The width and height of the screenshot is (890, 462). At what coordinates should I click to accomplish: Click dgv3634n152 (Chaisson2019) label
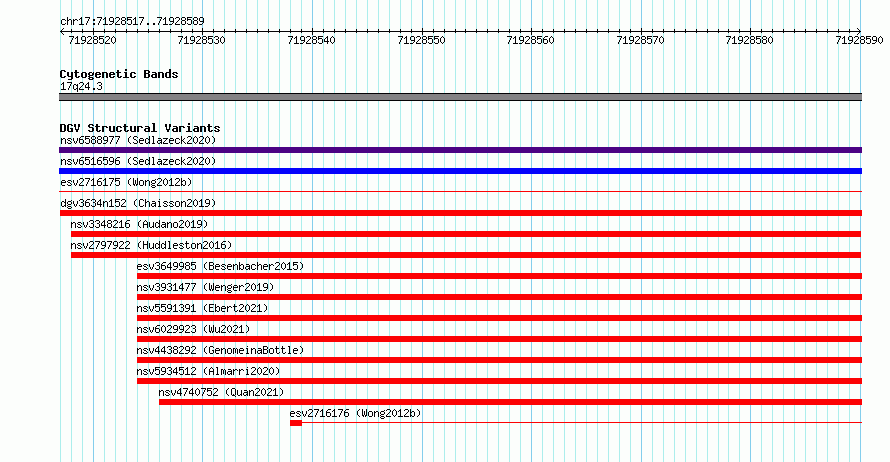pyautogui.click(x=138, y=203)
